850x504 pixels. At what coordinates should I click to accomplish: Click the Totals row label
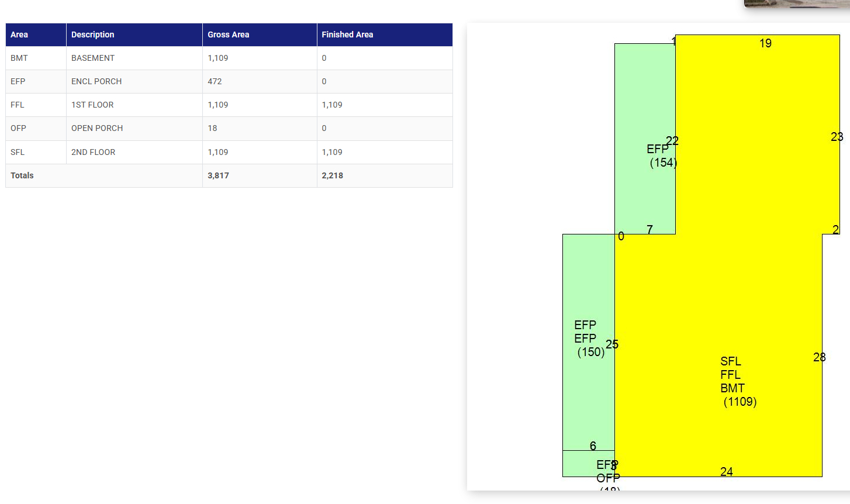pos(22,175)
